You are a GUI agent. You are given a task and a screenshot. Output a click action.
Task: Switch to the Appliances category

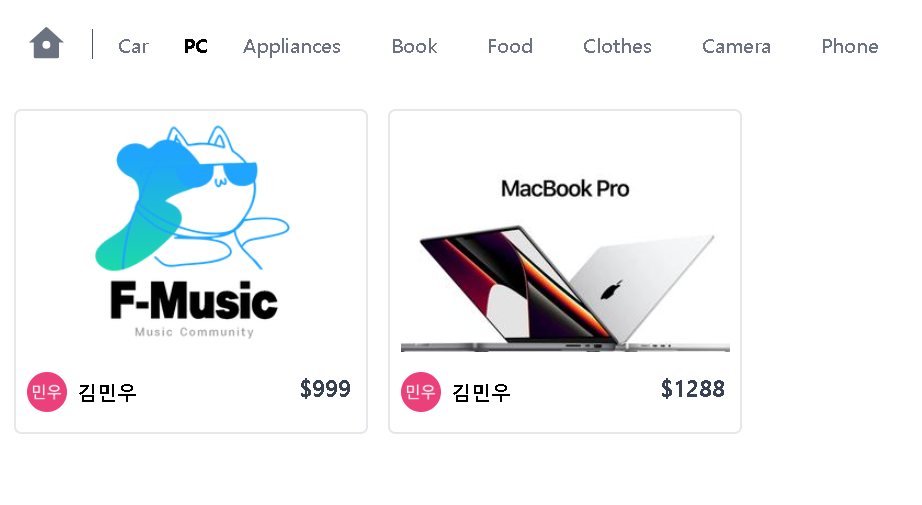tap(292, 46)
